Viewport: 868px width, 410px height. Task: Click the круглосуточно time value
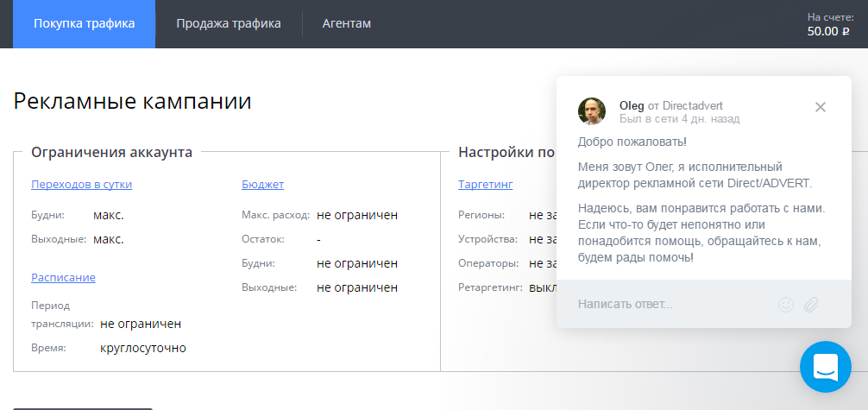point(143,349)
